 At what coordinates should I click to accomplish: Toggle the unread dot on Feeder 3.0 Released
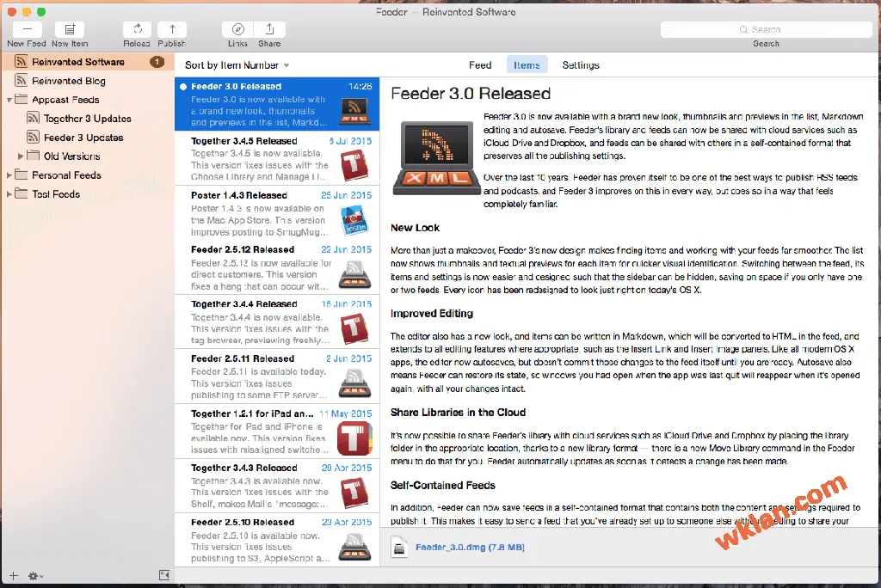pos(182,87)
